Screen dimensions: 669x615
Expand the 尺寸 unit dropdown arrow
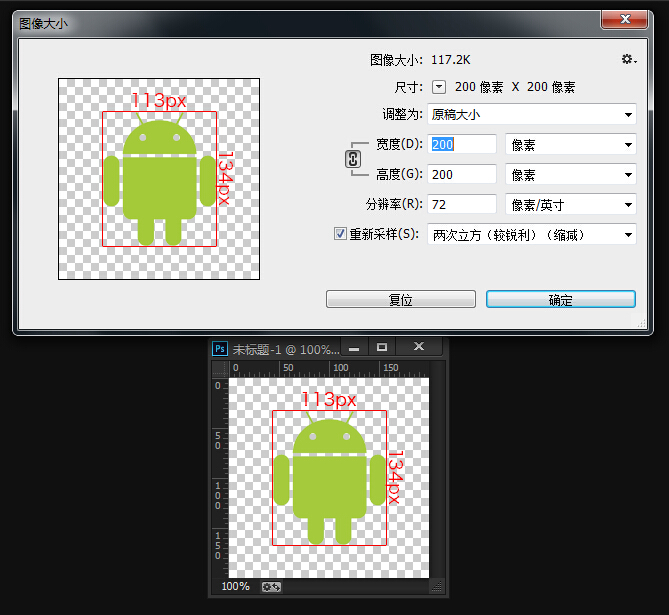(x=439, y=87)
